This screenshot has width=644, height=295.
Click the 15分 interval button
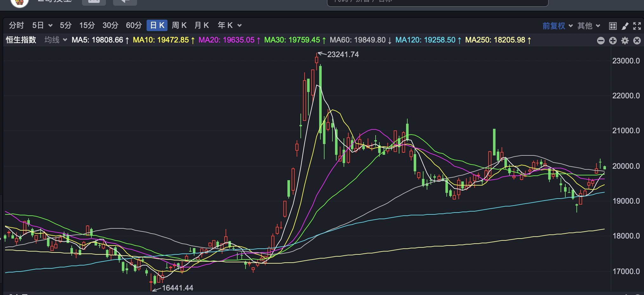pos(87,25)
